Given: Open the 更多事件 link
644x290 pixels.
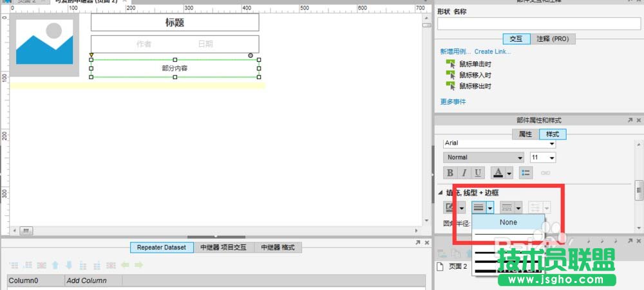Looking at the screenshot, I should point(453,102).
